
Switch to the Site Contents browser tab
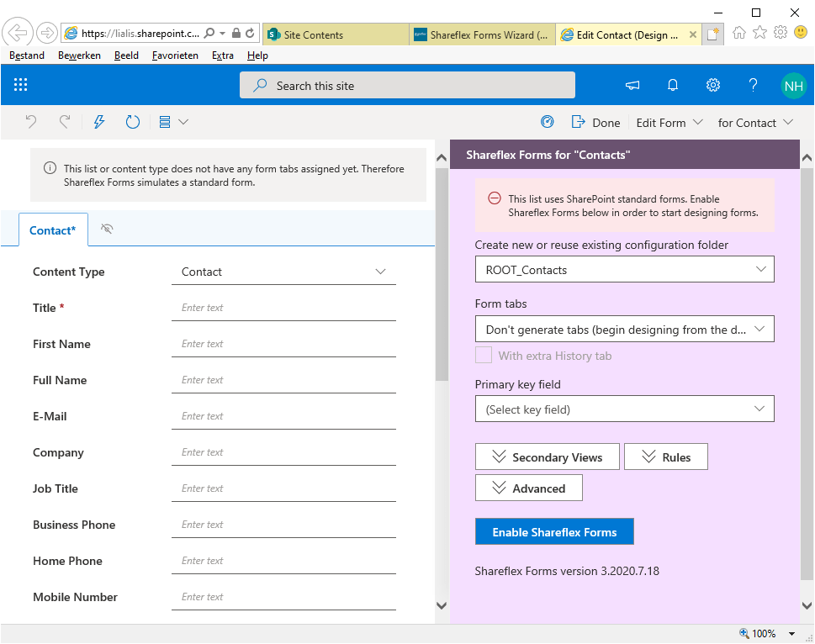coord(336,34)
